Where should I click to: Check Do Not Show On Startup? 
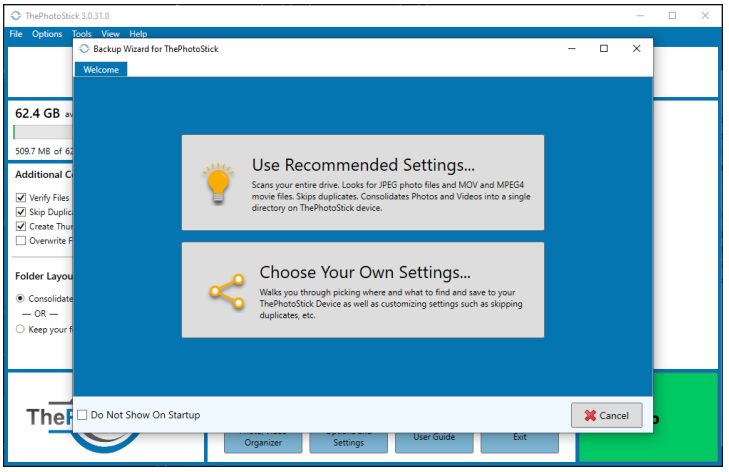(82, 415)
